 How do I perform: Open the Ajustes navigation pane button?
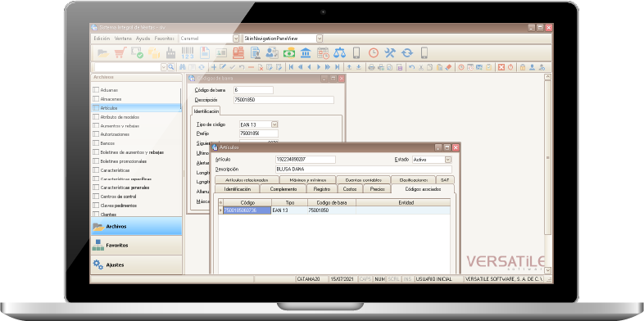[x=136, y=264]
